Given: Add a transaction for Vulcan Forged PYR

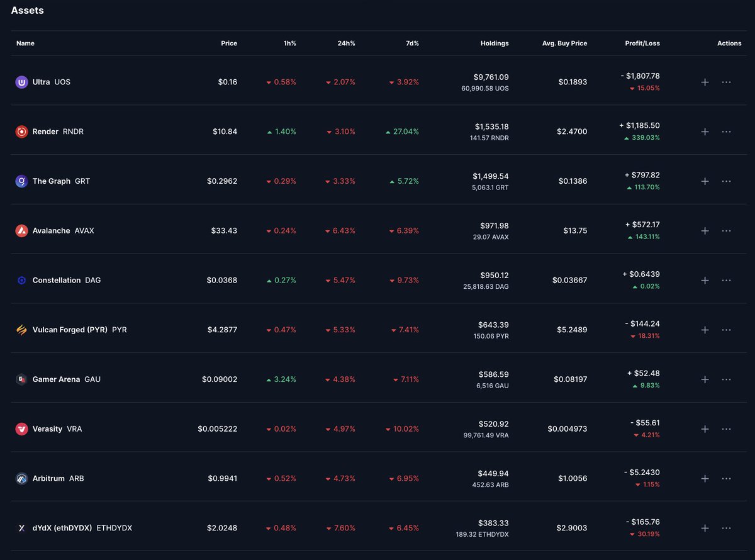Looking at the screenshot, I should pyautogui.click(x=705, y=330).
